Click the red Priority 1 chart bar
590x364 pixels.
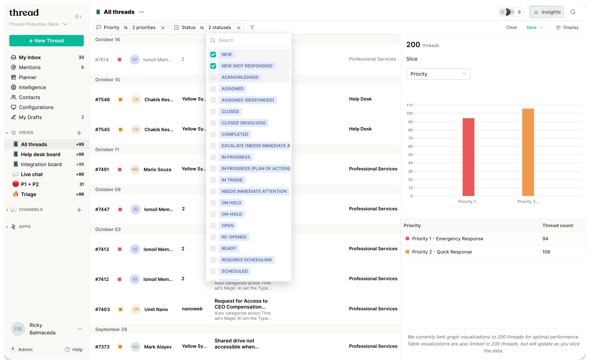468,157
